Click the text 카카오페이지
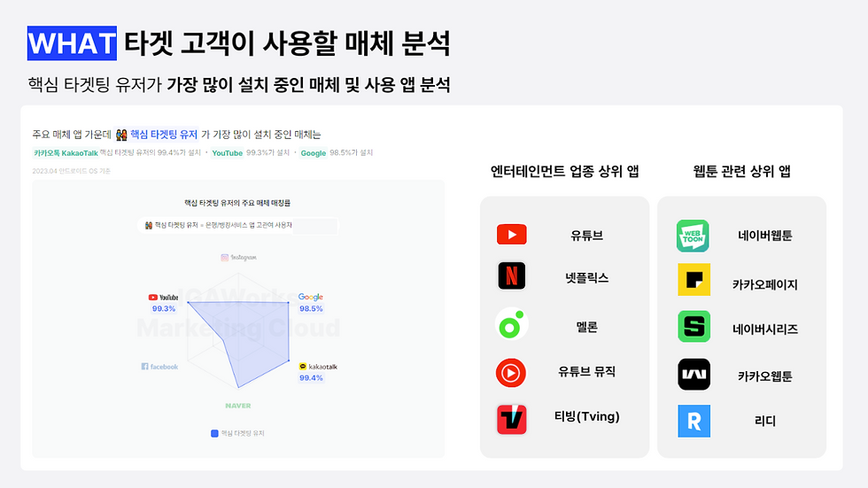This screenshot has width=868, height=488. pyautogui.click(x=765, y=284)
